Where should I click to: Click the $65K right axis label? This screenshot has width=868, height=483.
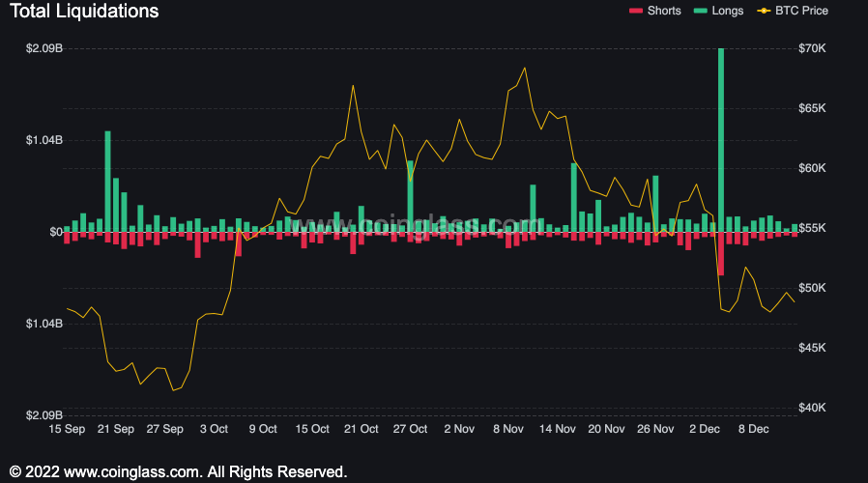tap(812, 108)
